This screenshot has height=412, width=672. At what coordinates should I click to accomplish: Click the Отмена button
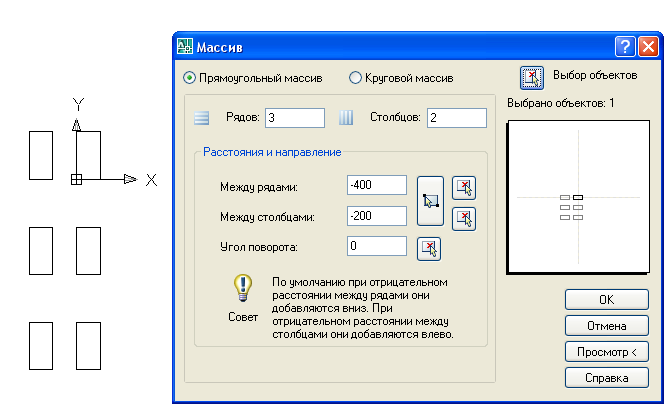click(x=607, y=326)
